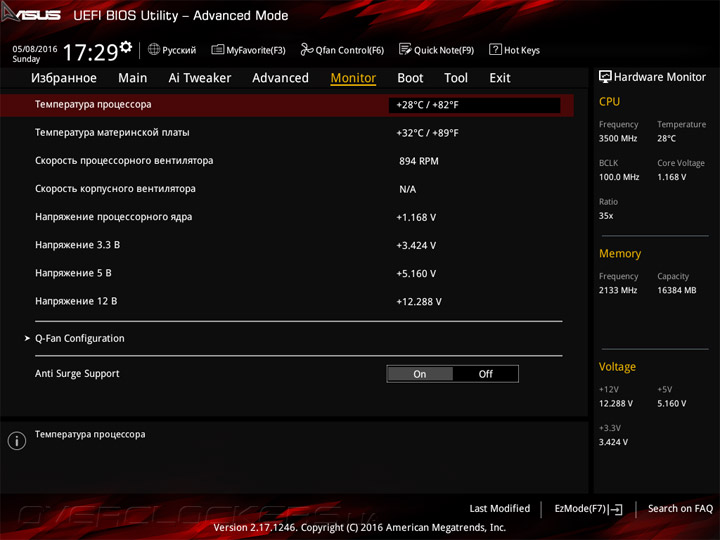This screenshot has width=720, height=540.
Task: Switch to the Ai Tweaker tab
Action: 200,78
